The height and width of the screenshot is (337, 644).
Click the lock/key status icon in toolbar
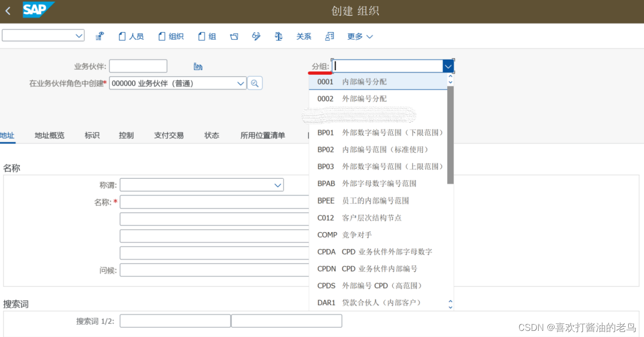point(100,36)
